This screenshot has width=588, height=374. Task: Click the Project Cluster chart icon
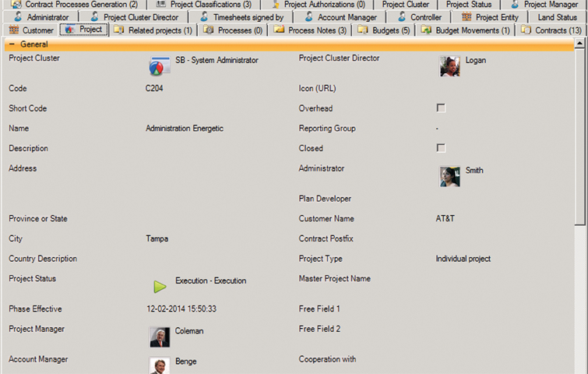click(159, 66)
